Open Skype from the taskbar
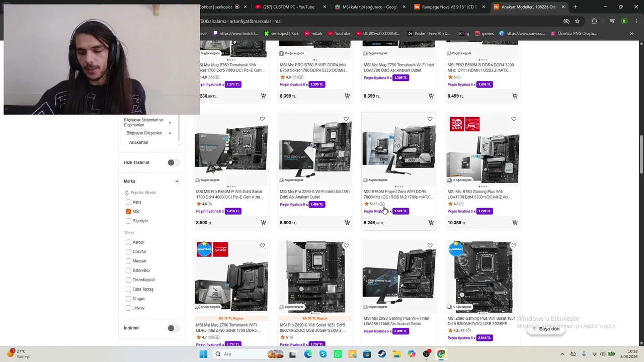644x362 pixels. (323, 354)
